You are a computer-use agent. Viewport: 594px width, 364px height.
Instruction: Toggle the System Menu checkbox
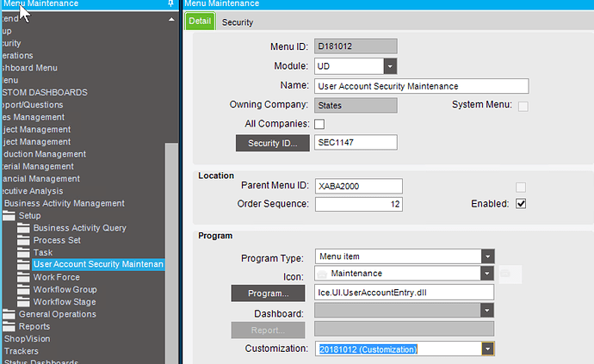[523, 107]
